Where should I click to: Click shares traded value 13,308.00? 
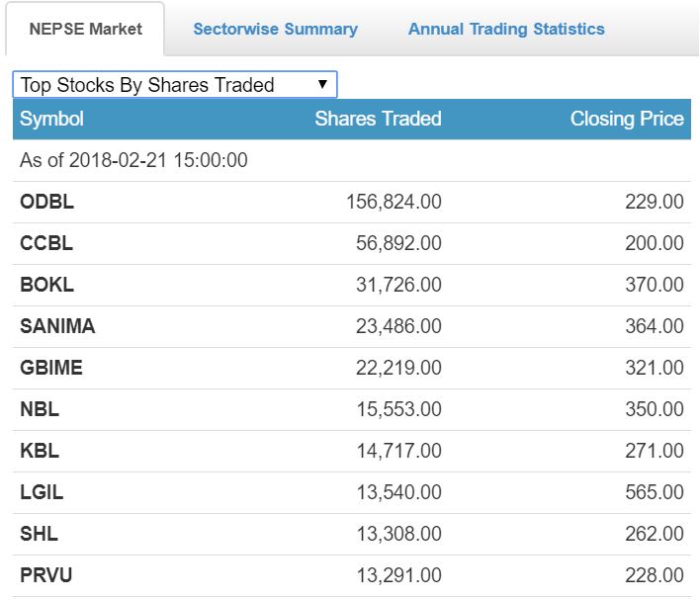click(x=398, y=534)
